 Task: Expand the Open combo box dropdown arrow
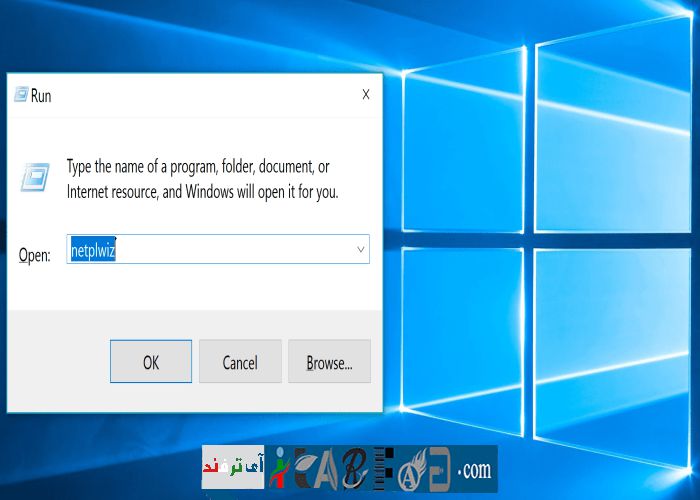[x=360, y=250]
